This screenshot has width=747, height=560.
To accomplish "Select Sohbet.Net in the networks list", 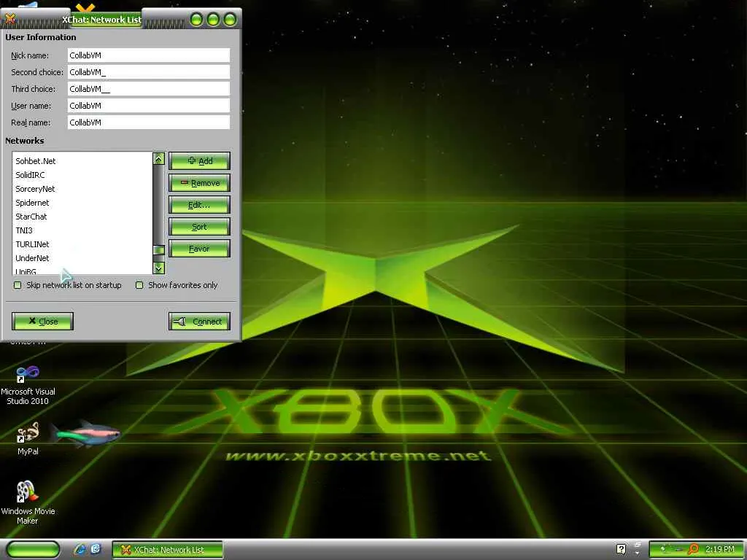I will tap(82, 161).
